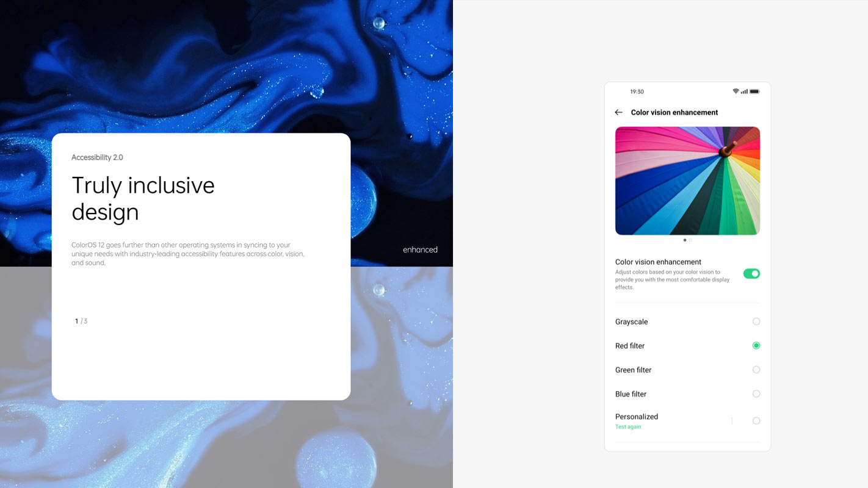Select the Personalized radio button
This screenshot has height=488, width=868.
coord(756,421)
